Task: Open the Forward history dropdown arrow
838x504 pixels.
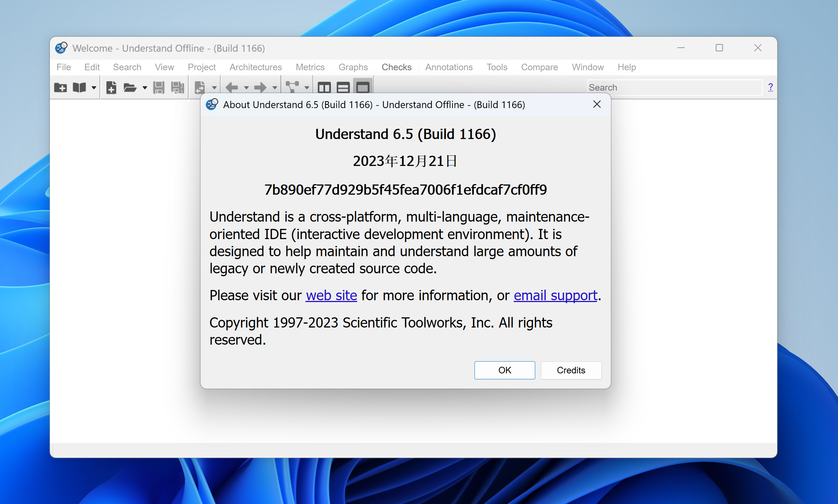Action: point(275,88)
